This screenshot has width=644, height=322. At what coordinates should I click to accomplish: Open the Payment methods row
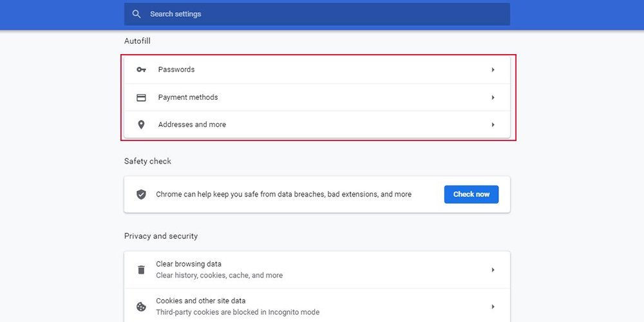coord(317,97)
